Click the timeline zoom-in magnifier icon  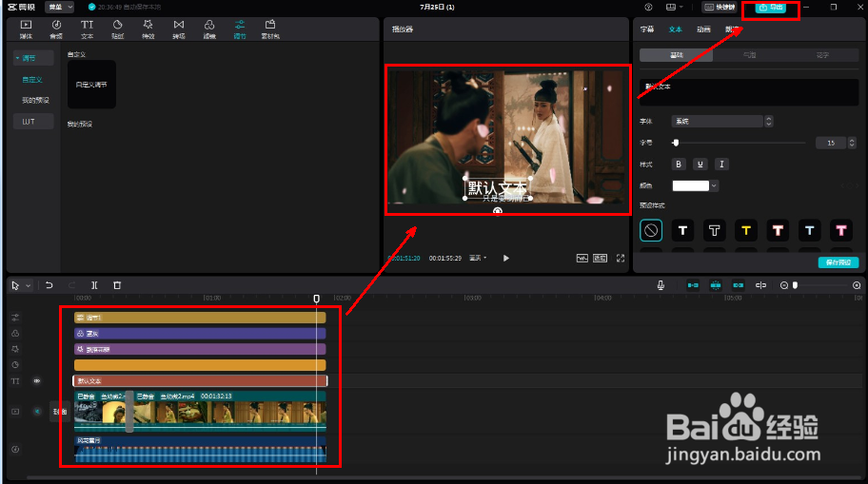(x=857, y=285)
